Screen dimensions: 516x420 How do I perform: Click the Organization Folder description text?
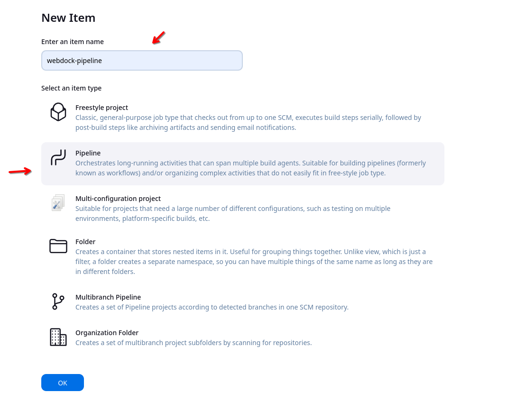tap(193, 343)
